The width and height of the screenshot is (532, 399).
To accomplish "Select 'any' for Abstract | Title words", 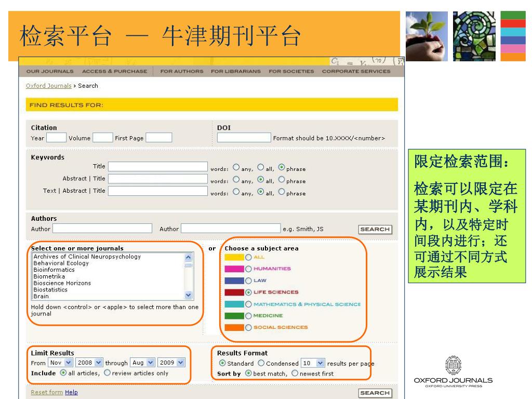I will click(x=236, y=179).
